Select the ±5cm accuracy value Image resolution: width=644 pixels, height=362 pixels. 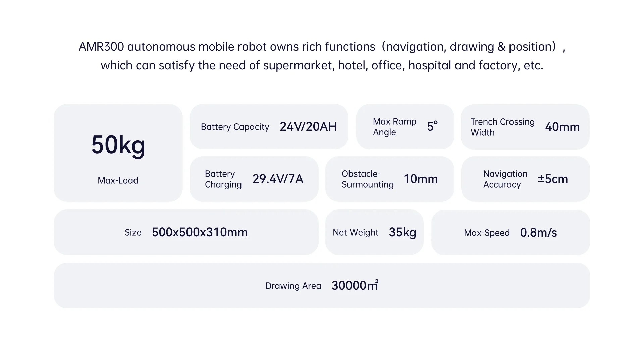click(x=553, y=179)
